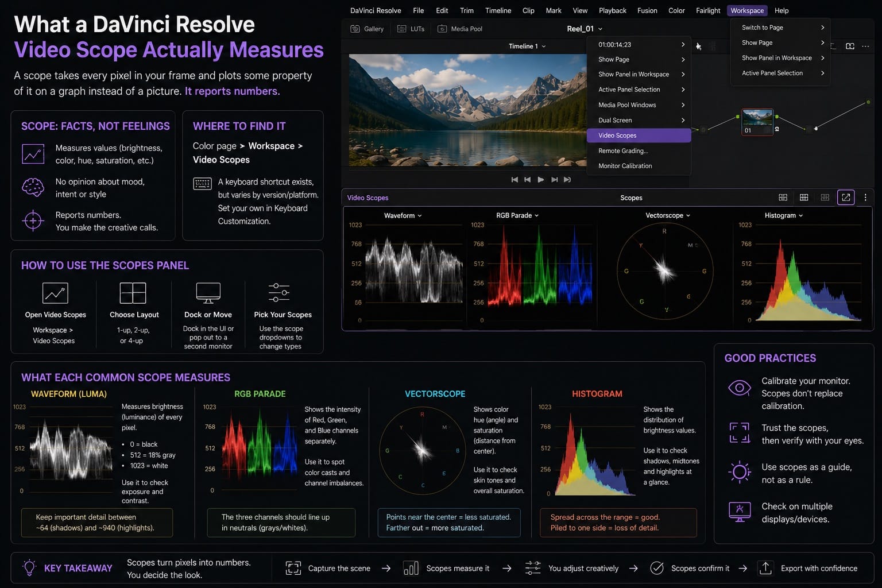Open the node editor three-dot options menu
882x588 pixels.
point(865,46)
